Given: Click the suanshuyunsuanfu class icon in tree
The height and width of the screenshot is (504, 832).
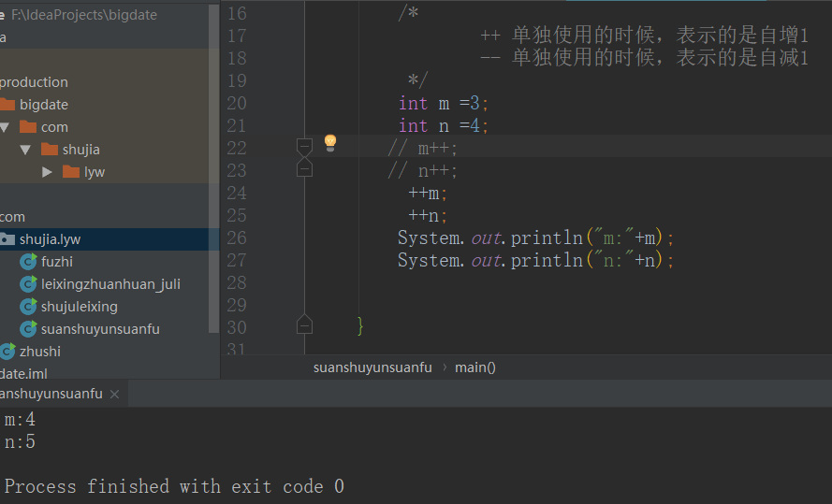Looking at the screenshot, I should click(28, 328).
